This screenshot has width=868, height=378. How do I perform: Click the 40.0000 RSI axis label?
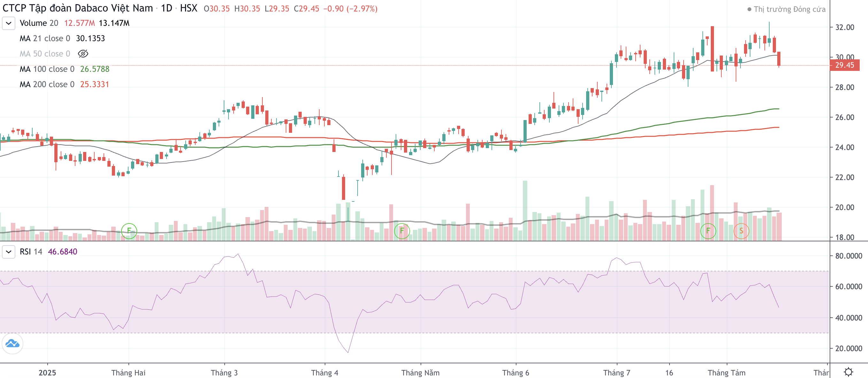tap(849, 318)
